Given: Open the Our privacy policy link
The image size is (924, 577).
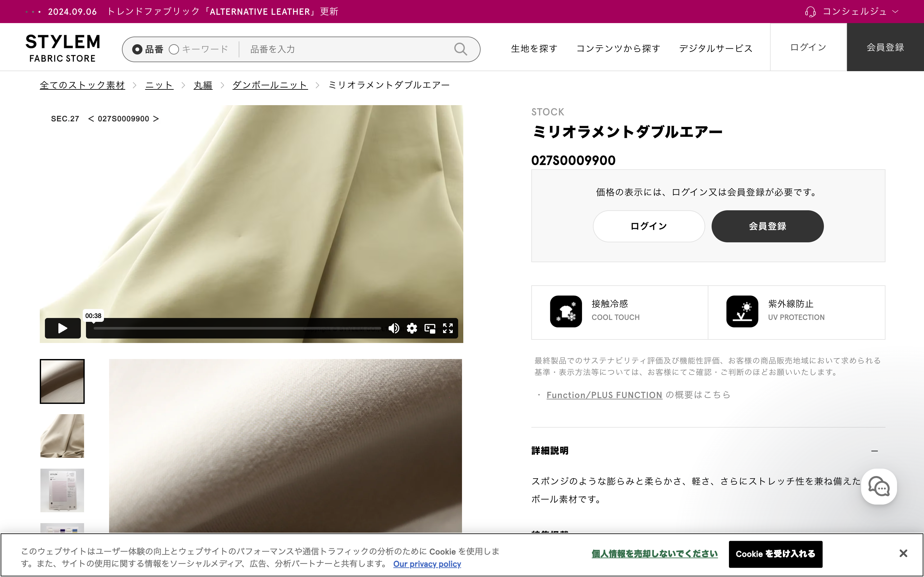Looking at the screenshot, I should click(x=427, y=564).
